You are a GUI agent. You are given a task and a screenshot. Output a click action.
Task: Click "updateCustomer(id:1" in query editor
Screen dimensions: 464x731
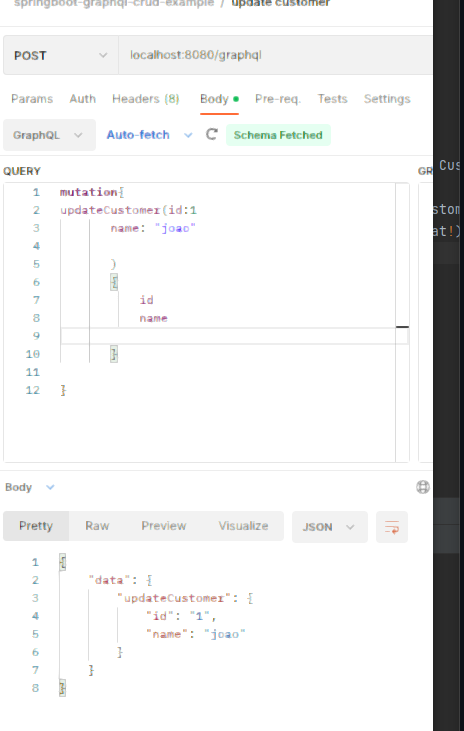(x=129, y=210)
